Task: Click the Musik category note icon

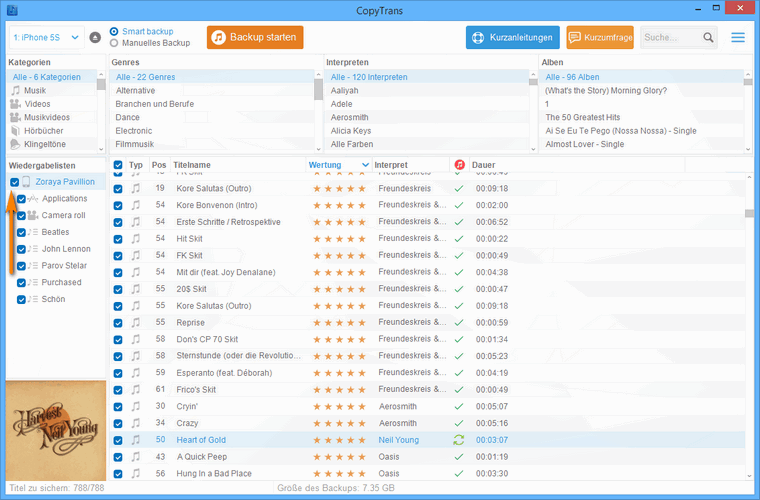Action: (16, 90)
